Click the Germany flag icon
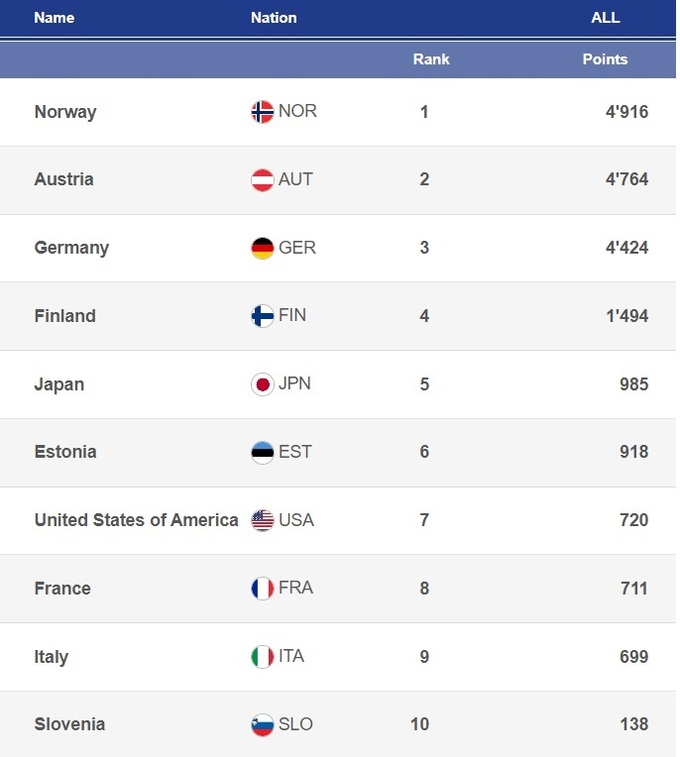This screenshot has width=680, height=757. tap(262, 248)
